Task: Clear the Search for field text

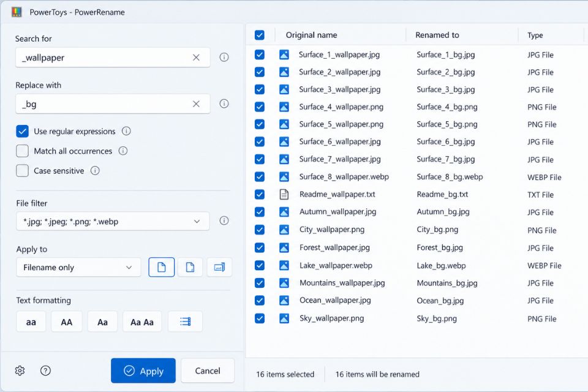Action: (196, 58)
